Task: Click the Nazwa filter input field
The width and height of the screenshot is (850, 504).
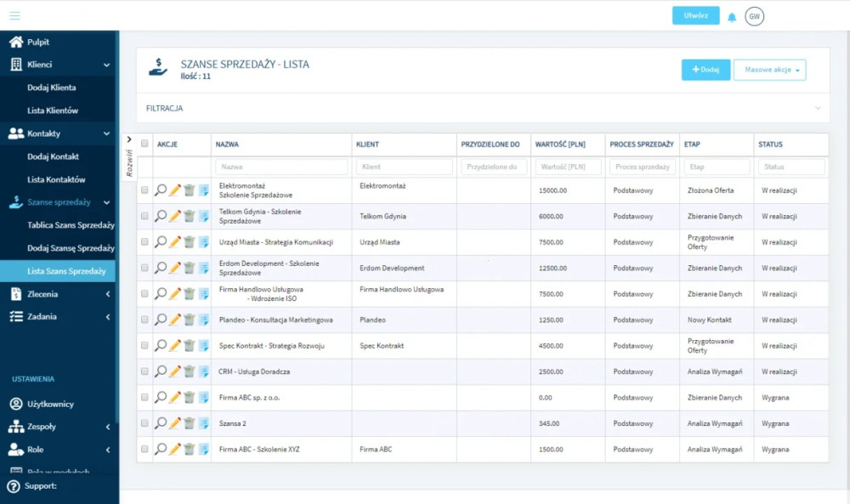Action: tap(281, 167)
